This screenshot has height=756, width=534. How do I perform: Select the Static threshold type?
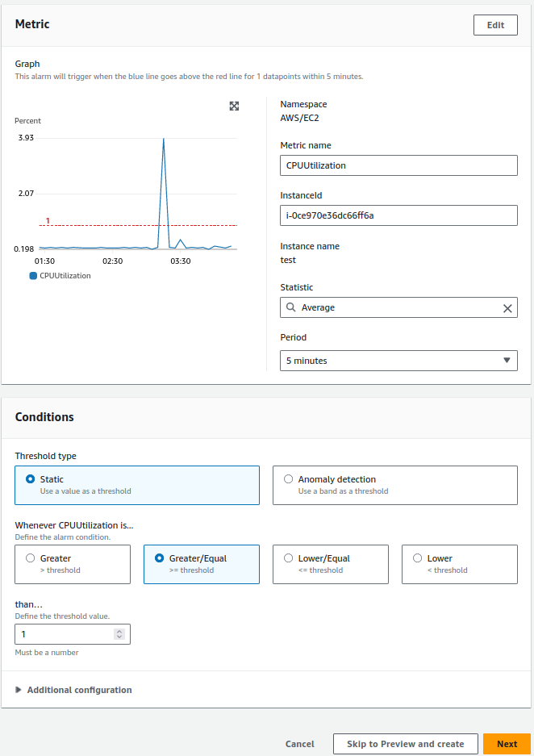pyautogui.click(x=137, y=485)
